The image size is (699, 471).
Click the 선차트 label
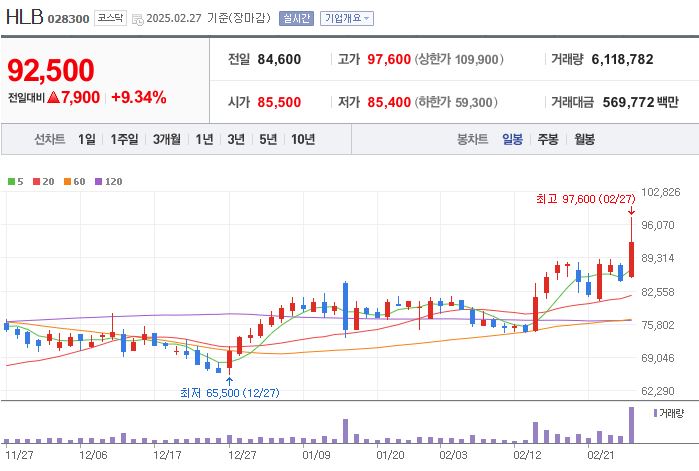50,139
